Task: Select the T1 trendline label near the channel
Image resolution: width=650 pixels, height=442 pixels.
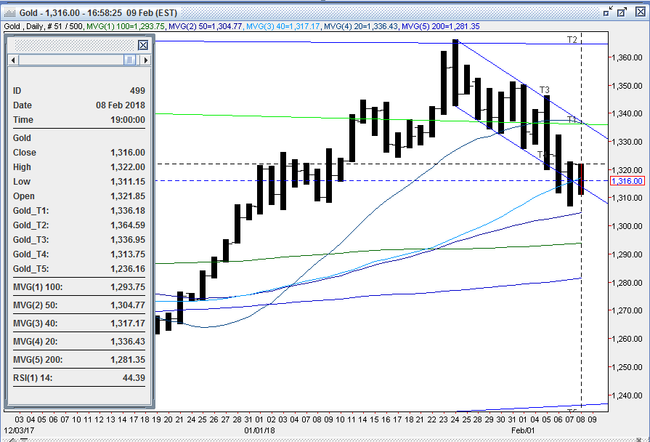Action: (572, 119)
